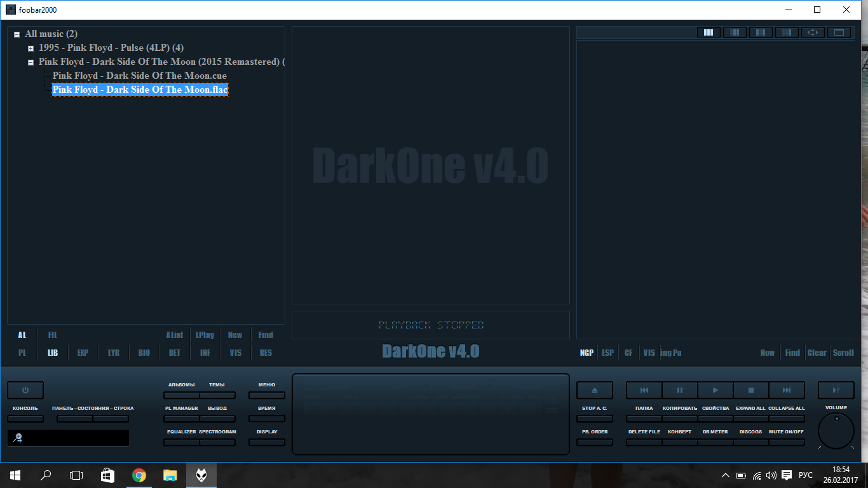Click the library search input field
This screenshot has height=488, width=868.
pyautogui.click(x=68, y=438)
